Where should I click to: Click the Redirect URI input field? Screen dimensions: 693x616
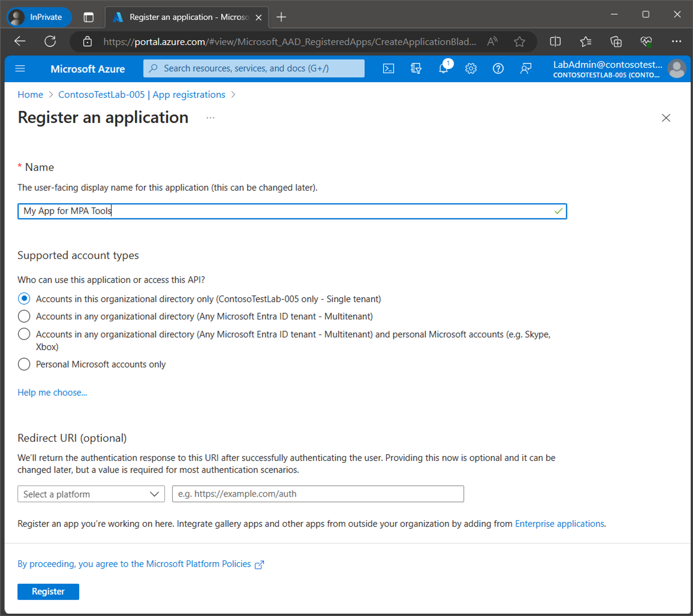tap(318, 494)
